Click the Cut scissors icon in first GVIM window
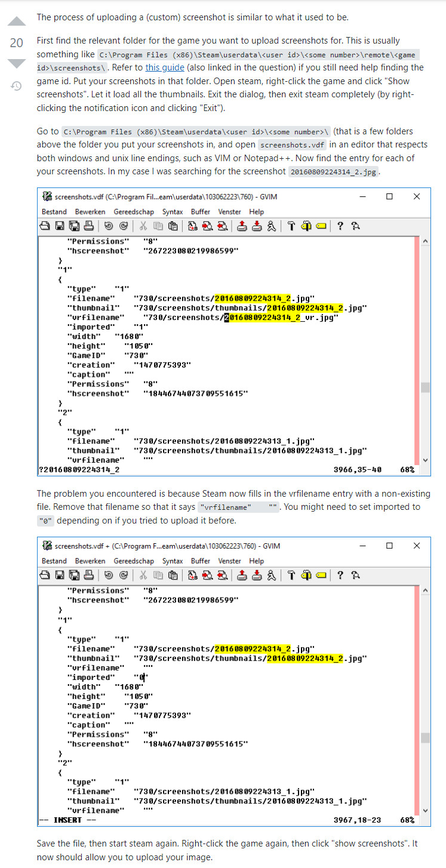Viewport: 446px width, 868px height. (143, 226)
